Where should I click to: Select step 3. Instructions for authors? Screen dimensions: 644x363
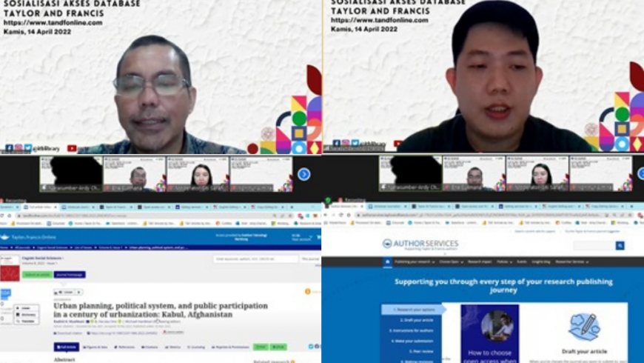point(411,330)
